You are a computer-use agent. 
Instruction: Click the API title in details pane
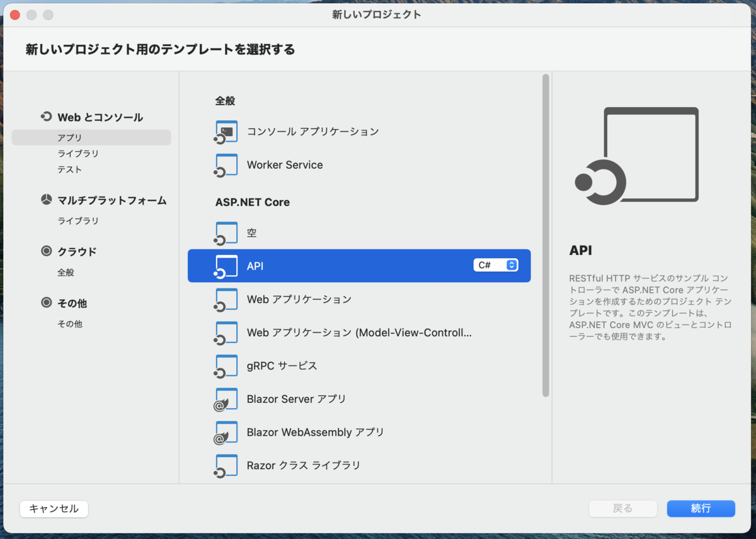coord(581,250)
